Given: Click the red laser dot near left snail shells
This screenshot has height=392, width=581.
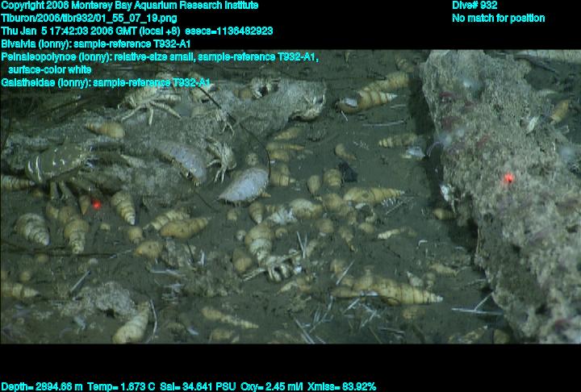Looking at the screenshot, I should (x=96, y=204).
